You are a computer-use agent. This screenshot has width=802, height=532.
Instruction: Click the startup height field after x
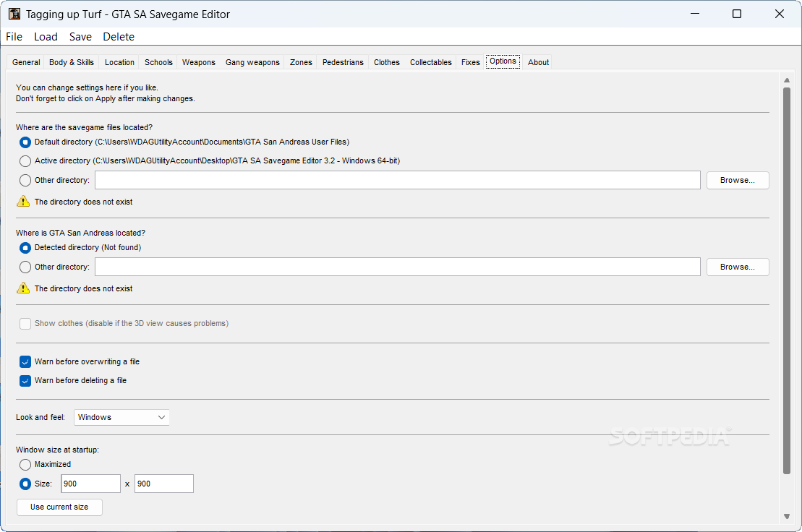[x=163, y=484]
